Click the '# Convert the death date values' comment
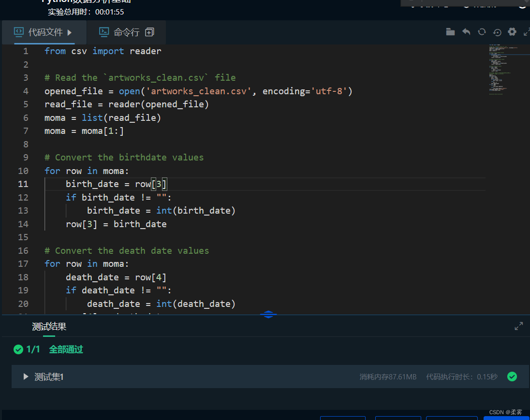This screenshot has height=420, width=530. coord(127,251)
